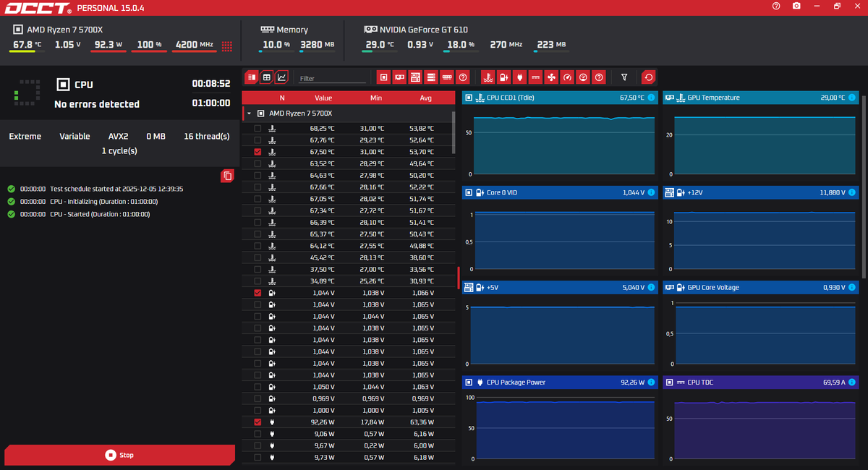Click the CPU CCD1 (Tdie) graph title
Image resolution: width=868 pixels, height=470 pixels.
click(x=511, y=98)
